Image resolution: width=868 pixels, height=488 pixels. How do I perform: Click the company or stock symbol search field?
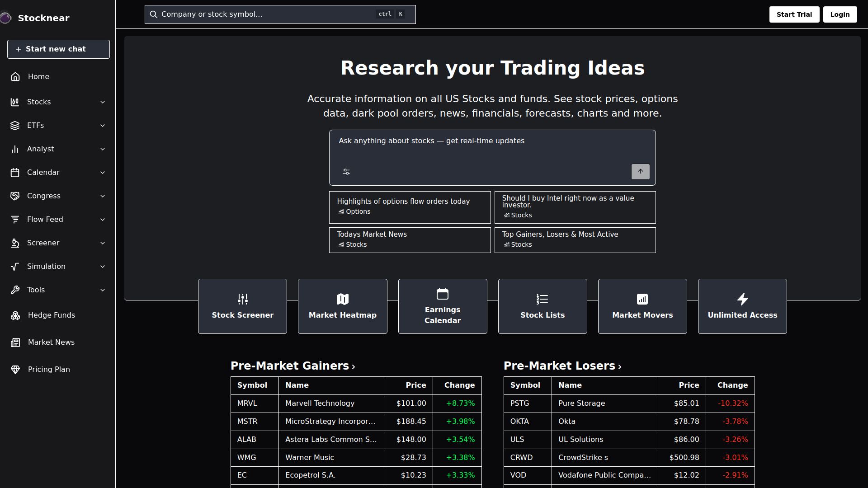pos(267,14)
